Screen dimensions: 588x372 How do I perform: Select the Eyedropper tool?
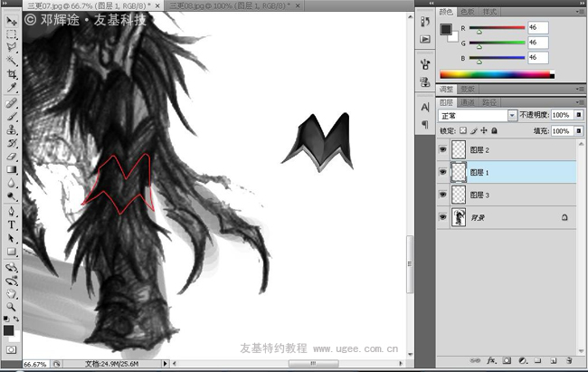pyautogui.click(x=11, y=87)
